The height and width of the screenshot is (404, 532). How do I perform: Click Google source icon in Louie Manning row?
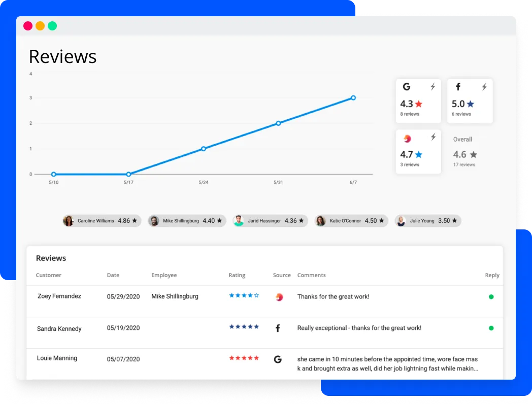click(278, 359)
